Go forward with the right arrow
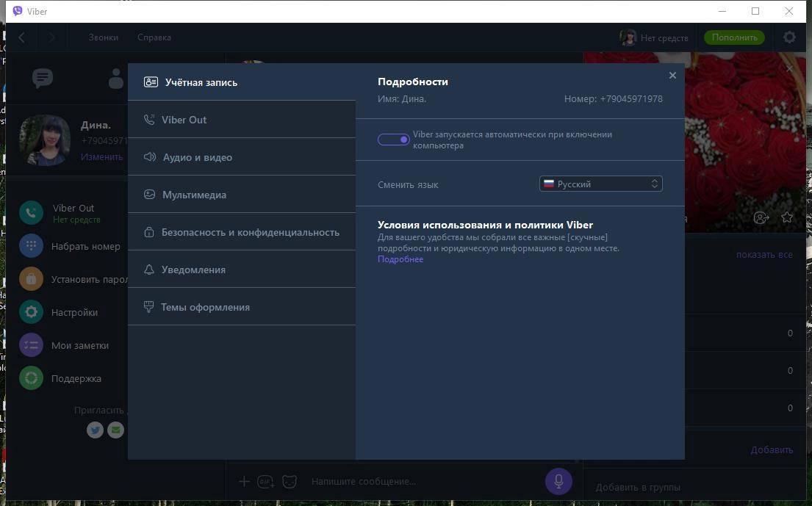The image size is (812, 506). (x=51, y=37)
